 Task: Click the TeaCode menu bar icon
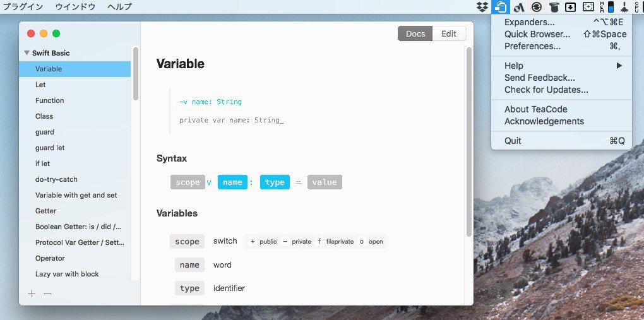(501, 6)
